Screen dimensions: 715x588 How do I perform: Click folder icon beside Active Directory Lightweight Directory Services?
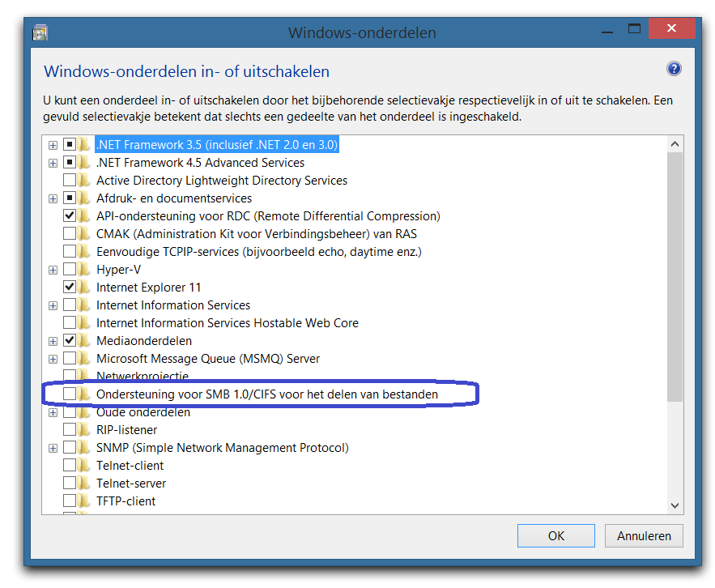tap(83, 180)
